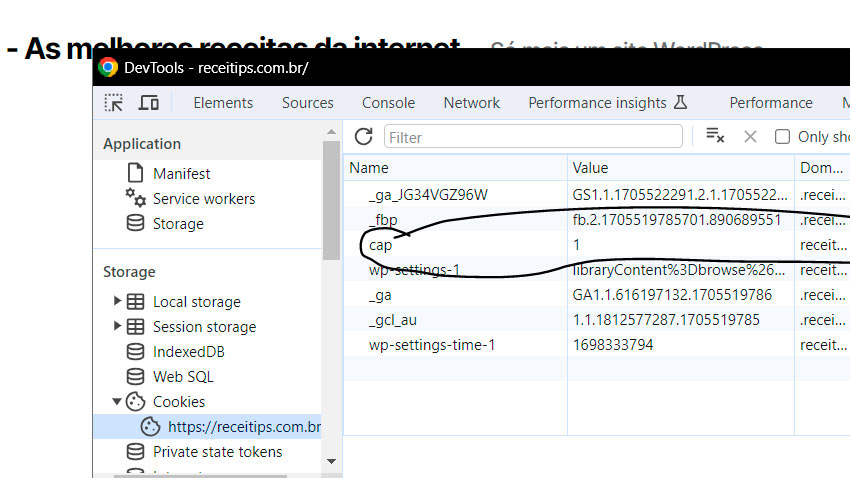Click the Session storage grid icon
850x478 pixels.
click(135, 326)
